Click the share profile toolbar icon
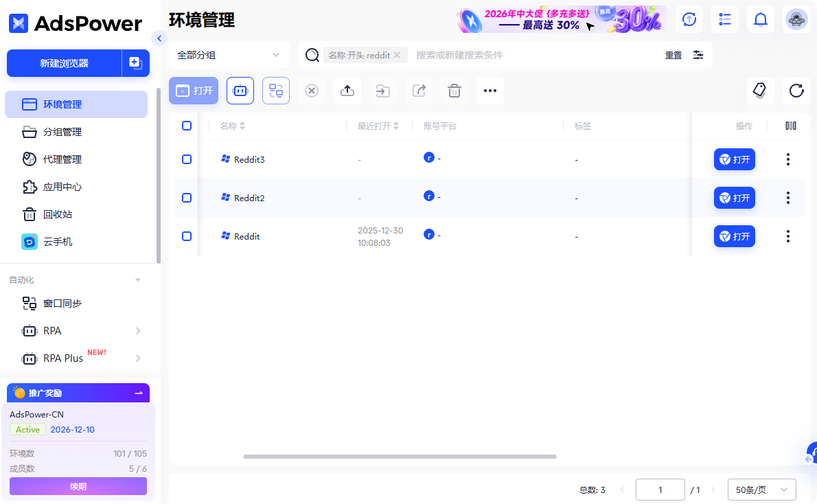 419,91
